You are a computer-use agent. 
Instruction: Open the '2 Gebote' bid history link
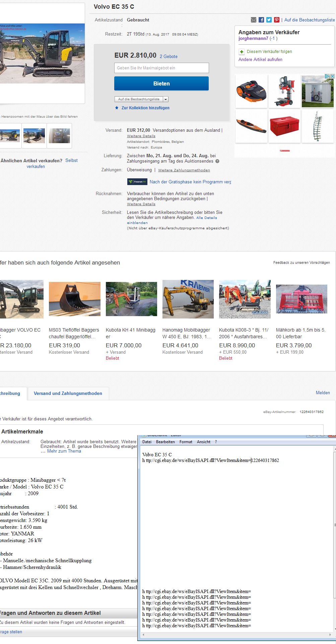169,56
